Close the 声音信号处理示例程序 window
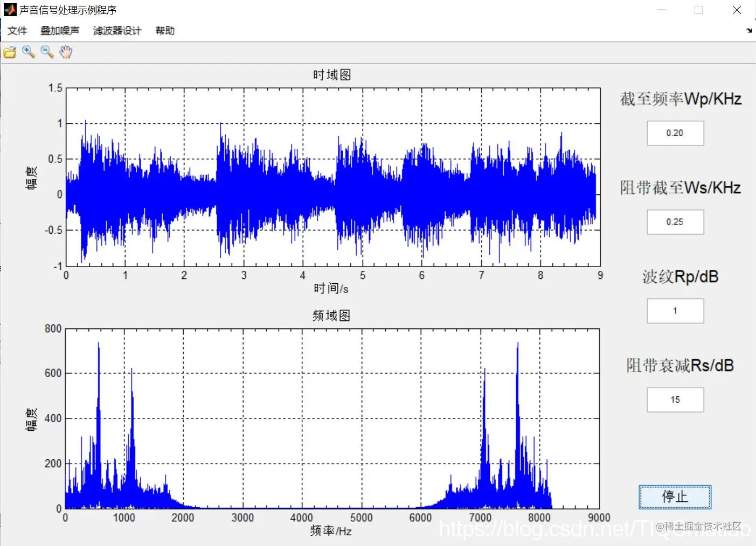The image size is (756, 546). point(737,10)
